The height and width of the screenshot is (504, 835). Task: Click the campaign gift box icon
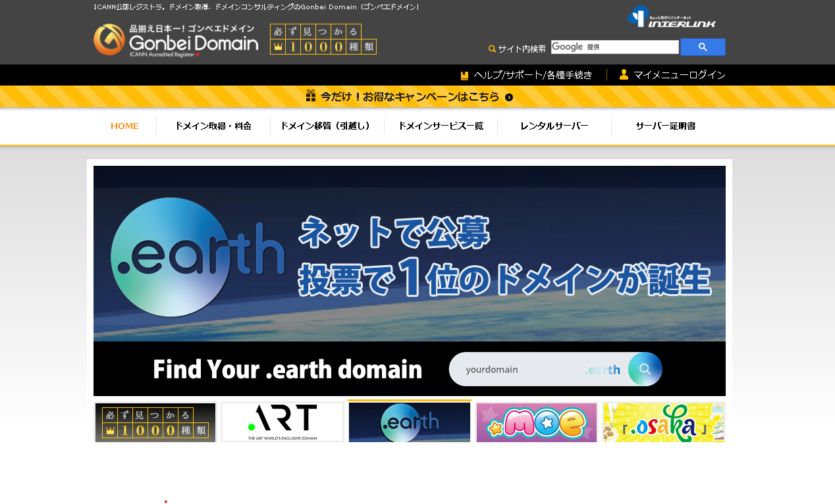[311, 96]
